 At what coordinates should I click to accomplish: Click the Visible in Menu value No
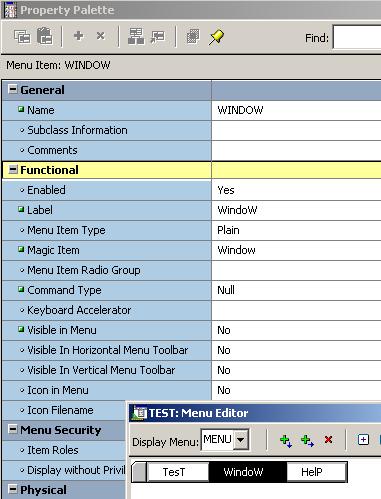224,330
